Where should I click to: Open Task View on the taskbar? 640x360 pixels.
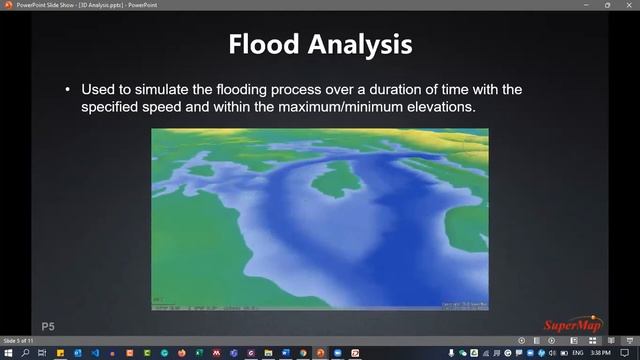[42, 353]
